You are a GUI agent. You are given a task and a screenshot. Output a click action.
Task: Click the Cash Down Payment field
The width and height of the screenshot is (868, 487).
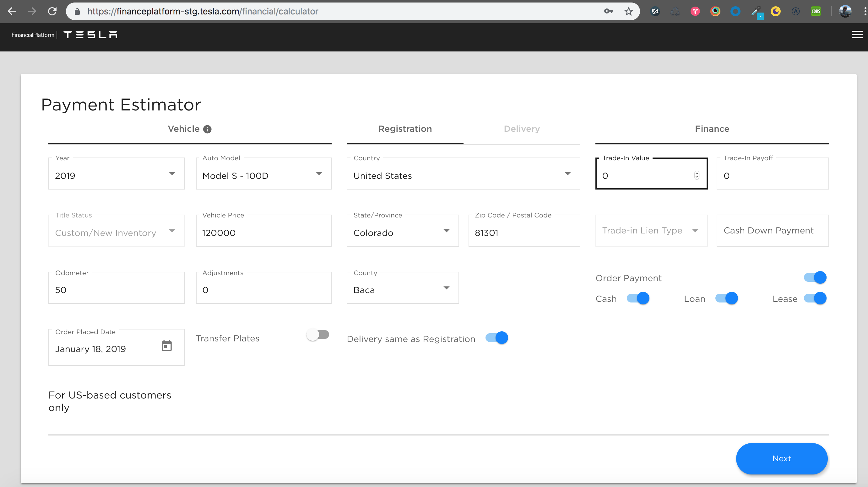pos(773,231)
